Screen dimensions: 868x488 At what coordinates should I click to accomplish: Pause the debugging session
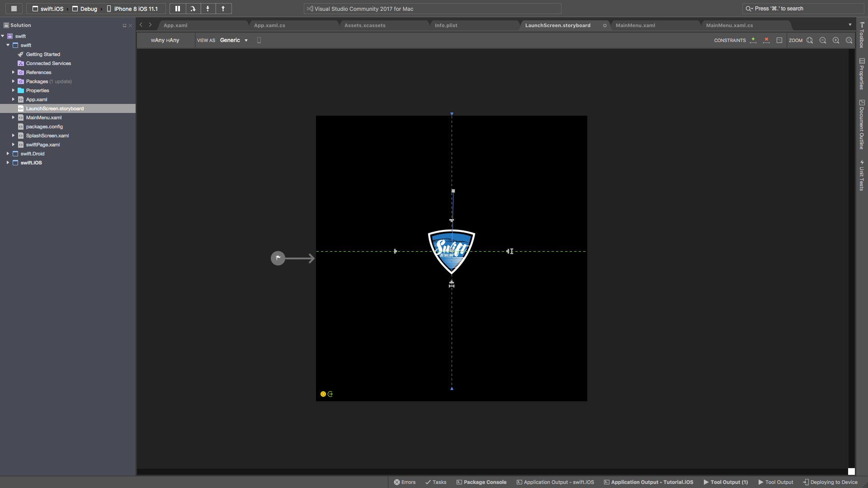pos(178,9)
